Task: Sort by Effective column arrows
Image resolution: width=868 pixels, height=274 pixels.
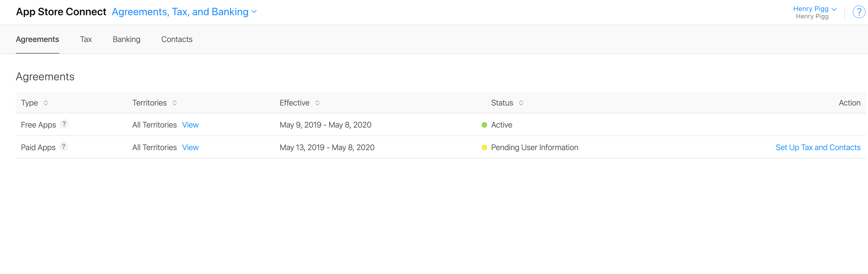Action: pos(317,103)
